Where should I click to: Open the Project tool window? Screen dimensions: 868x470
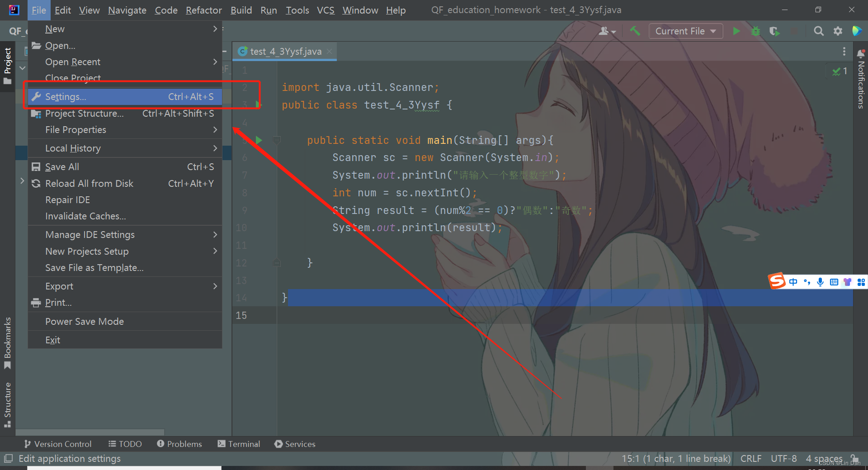pyautogui.click(x=8, y=66)
